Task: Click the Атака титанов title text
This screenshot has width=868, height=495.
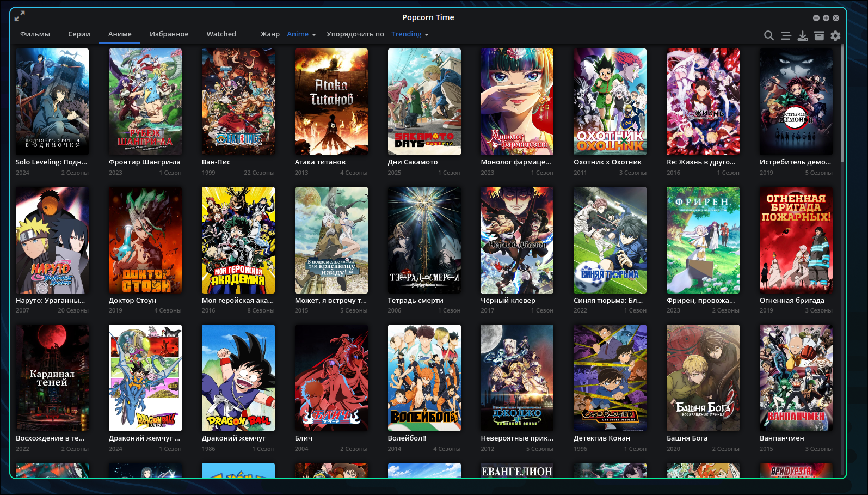Action: coord(320,162)
